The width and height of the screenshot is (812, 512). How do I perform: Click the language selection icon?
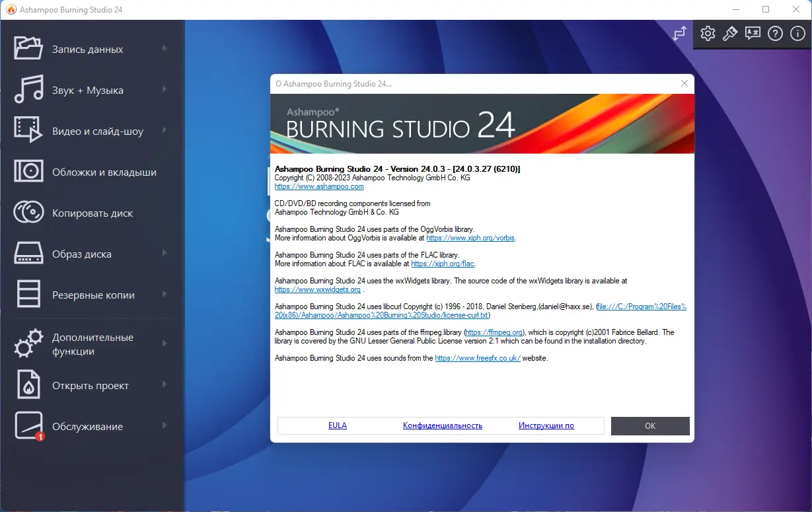tap(752, 33)
